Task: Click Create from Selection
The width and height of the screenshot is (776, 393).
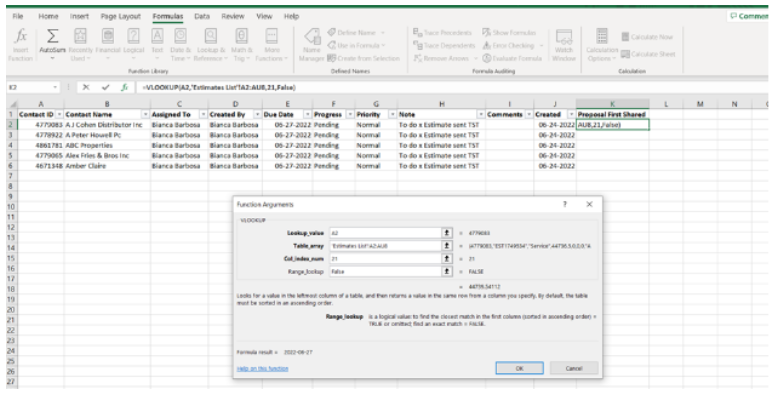Action: 363,58
